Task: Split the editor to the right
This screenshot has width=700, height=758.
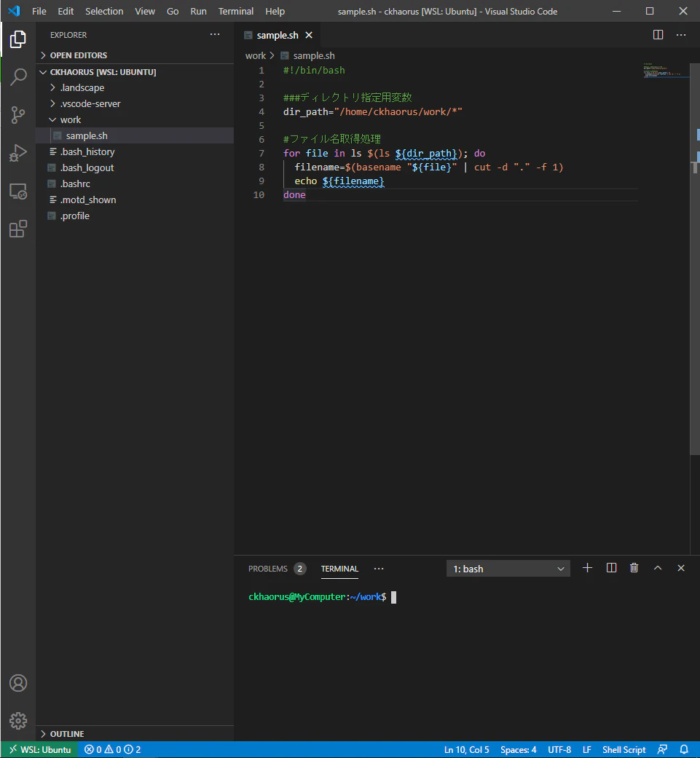Action: (x=658, y=35)
